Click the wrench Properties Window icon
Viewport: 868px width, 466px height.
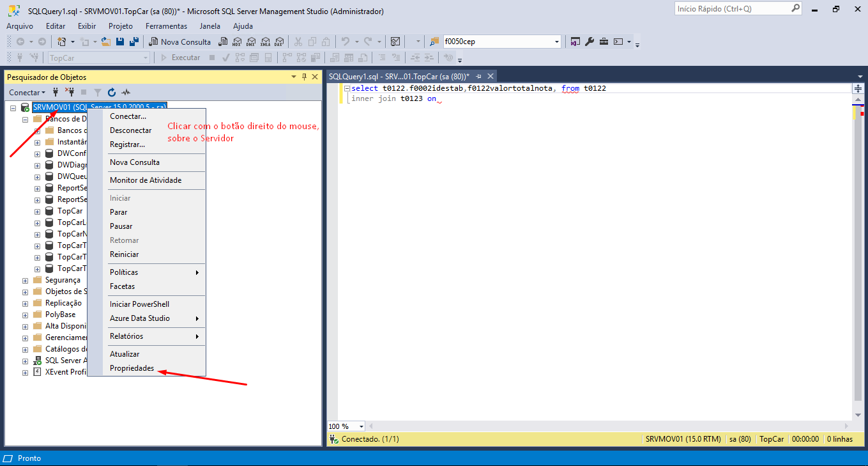[x=590, y=42]
